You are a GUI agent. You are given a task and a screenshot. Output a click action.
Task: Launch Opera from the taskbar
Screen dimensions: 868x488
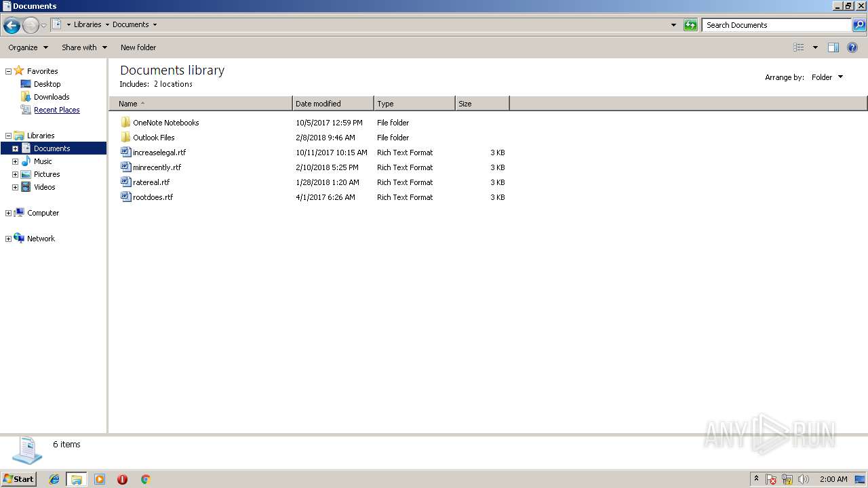click(123, 479)
